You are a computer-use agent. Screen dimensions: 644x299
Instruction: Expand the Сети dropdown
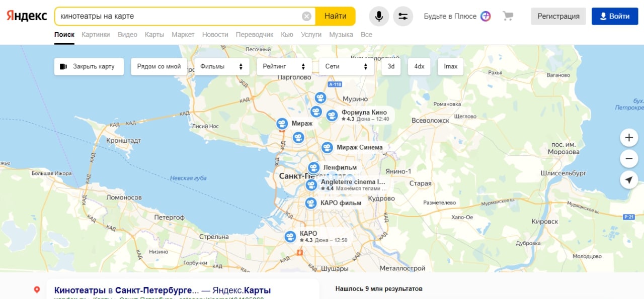[347, 66]
